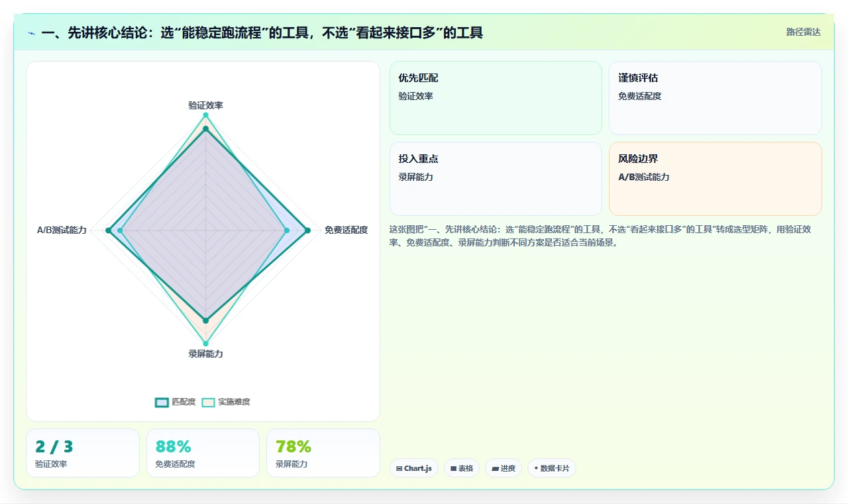Select the 数据卡片 tag chip
Screen dimensions: 848x504
click(552, 468)
